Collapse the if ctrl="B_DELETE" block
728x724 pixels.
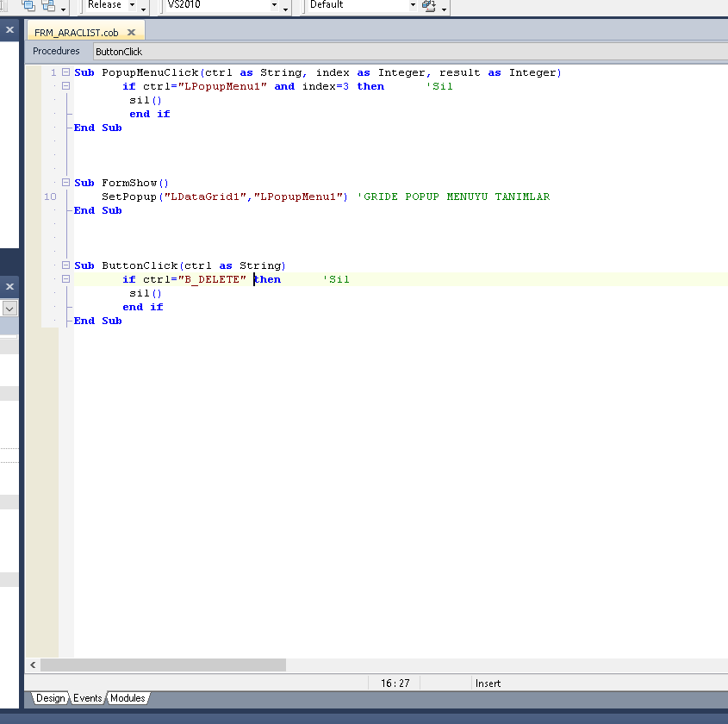pyautogui.click(x=65, y=279)
